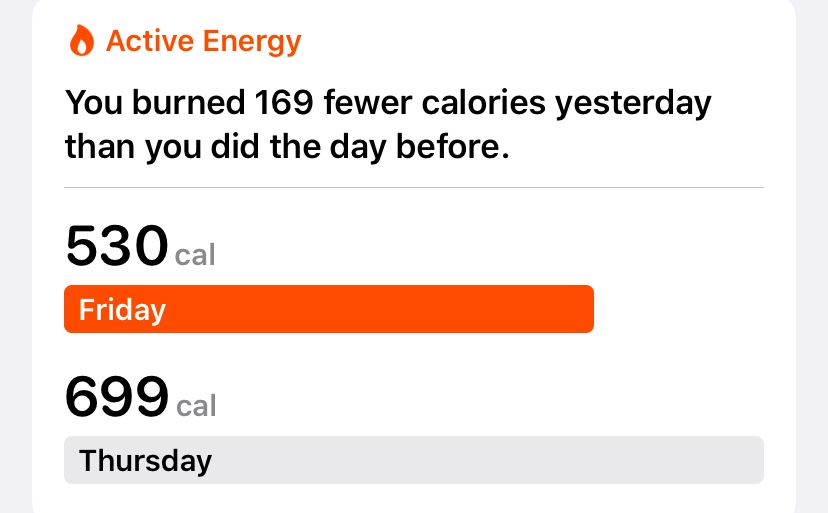The image size is (828, 513).
Task: Select the 699 calorie value
Action: tap(117, 396)
